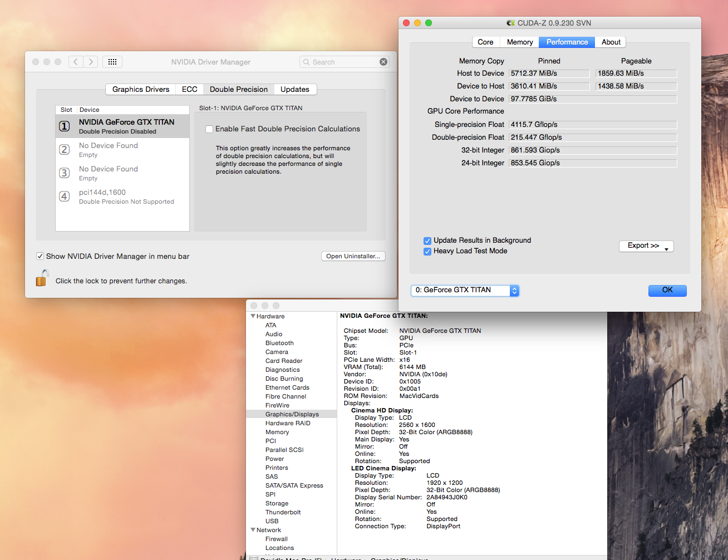Select Ethernet Cards in Hardware list
The width and height of the screenshot is (728, 560).
287,387
